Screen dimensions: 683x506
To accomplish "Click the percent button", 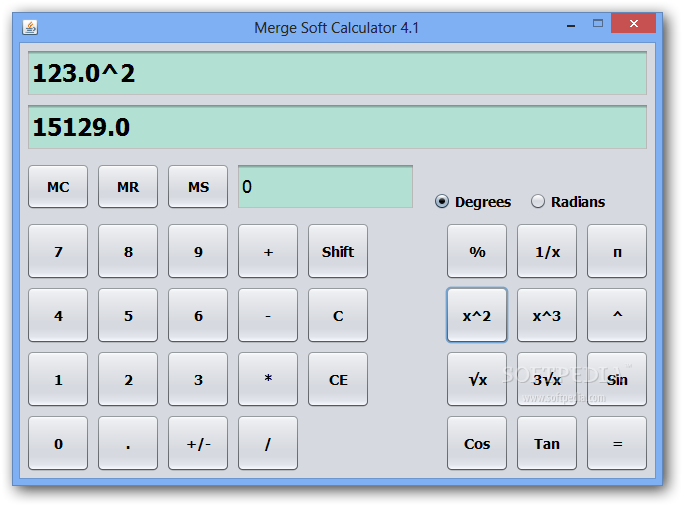I will pos(477,251).
